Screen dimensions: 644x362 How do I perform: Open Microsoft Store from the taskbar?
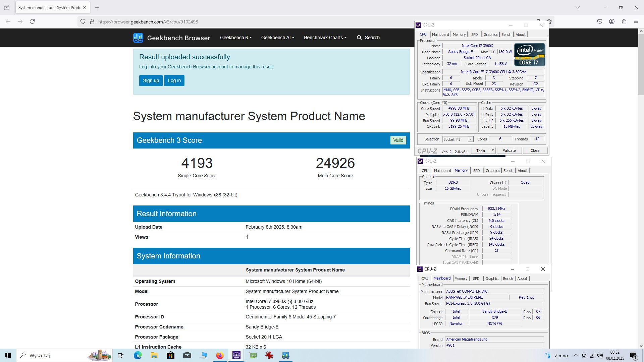(x=170, y=355)
